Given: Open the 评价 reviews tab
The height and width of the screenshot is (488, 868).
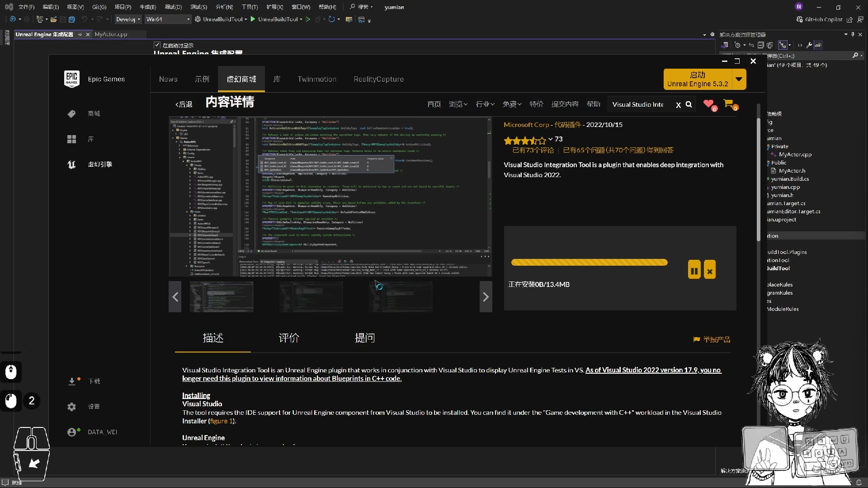Looking at the screenshot, I should click(x=289, y=338).
